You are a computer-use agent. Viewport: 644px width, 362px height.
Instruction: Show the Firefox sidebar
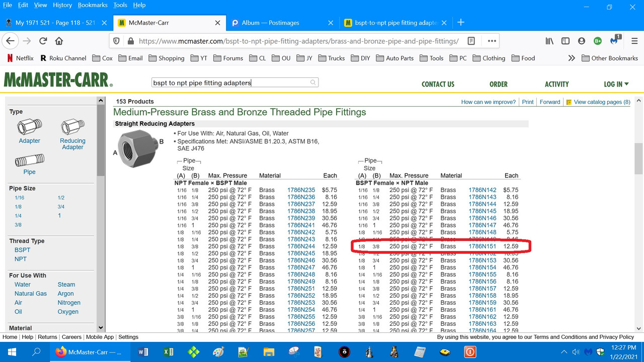pyautogui.click(x=566, y=41)
